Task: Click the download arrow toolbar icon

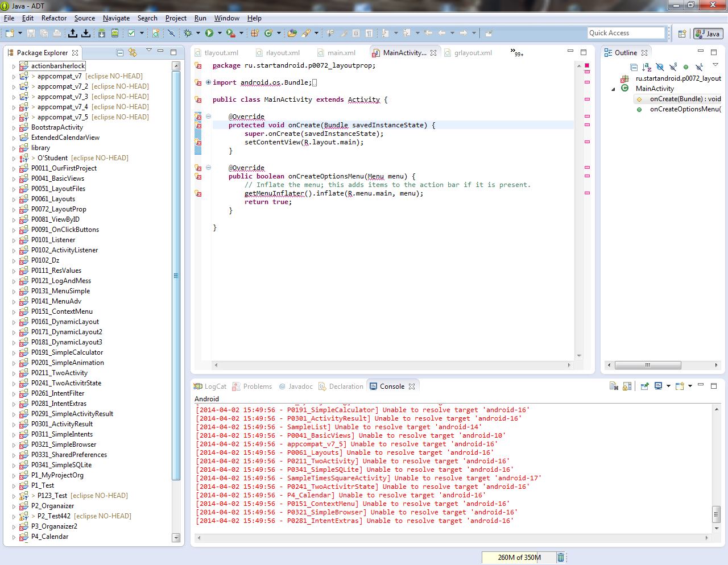Action: click(86, 33)
